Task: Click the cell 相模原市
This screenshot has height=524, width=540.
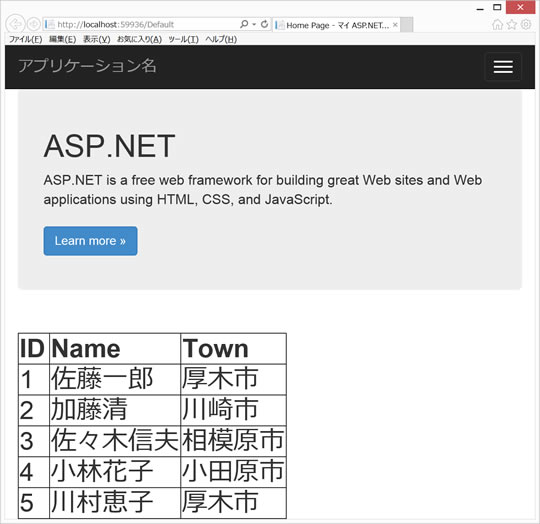Action: click(x=233, y=441)
